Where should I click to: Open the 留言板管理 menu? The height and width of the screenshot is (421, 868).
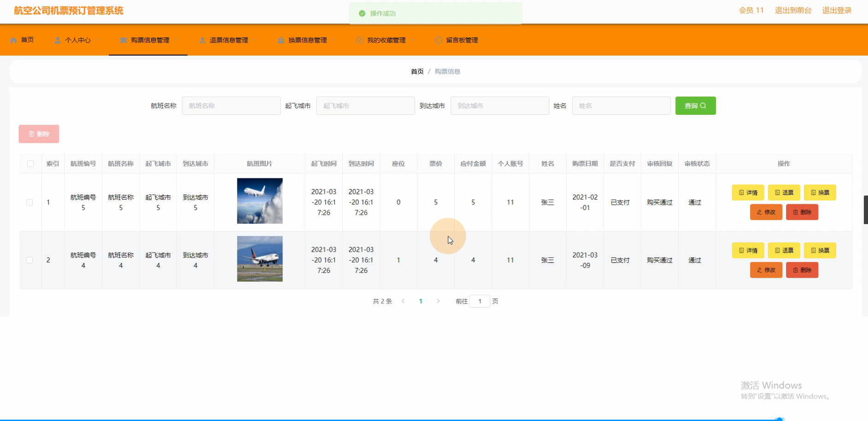coord(462,40)
